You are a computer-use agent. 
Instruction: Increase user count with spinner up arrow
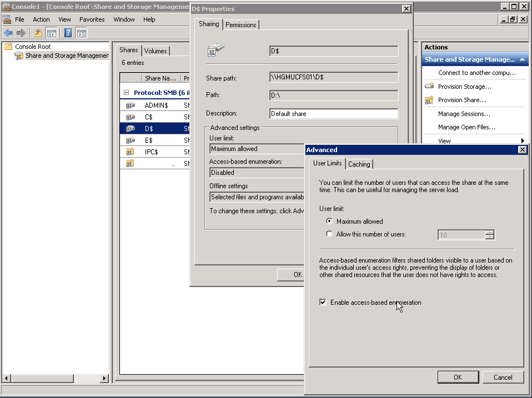coord(489,232)
